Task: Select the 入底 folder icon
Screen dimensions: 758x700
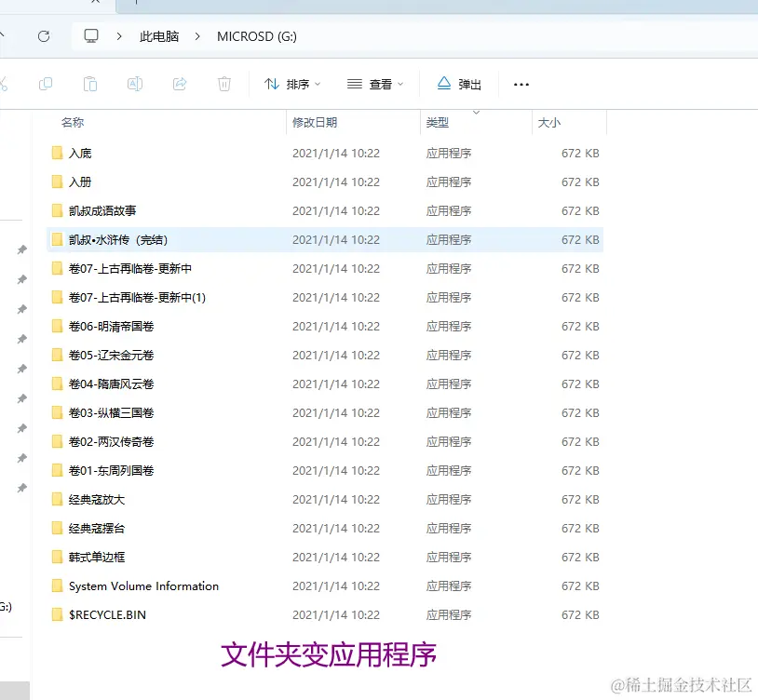Action: point(57,154)
